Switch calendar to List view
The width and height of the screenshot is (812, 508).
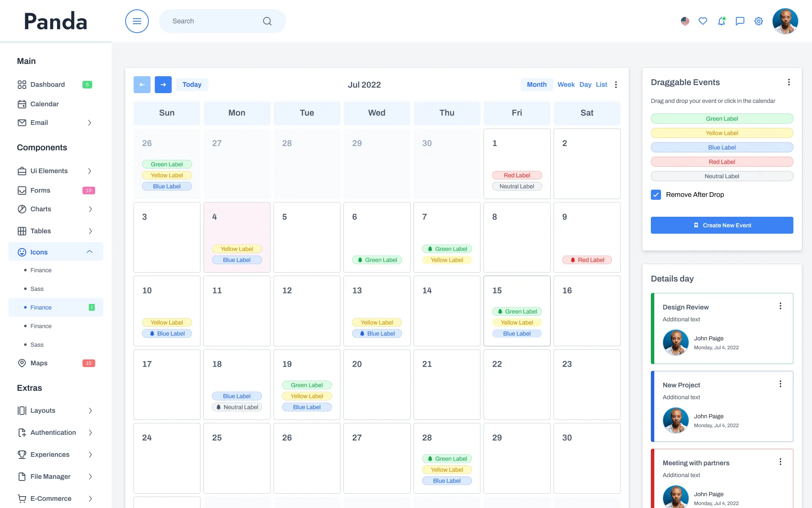pos(601,84)
